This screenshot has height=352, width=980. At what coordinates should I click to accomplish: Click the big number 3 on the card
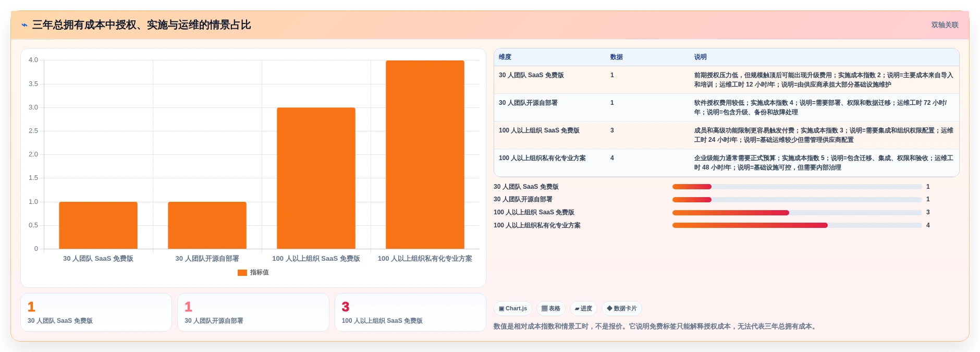tap(346, 307)
